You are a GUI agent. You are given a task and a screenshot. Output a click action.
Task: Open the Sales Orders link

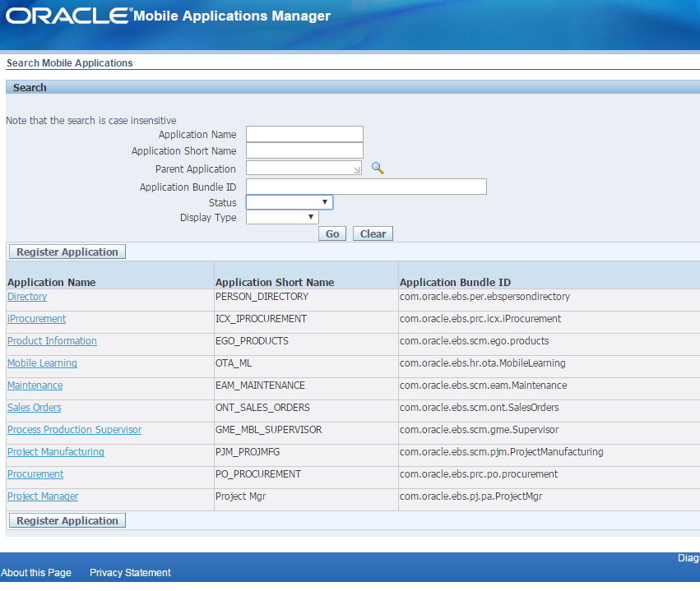pyautogui.click(x=35, y=408)
